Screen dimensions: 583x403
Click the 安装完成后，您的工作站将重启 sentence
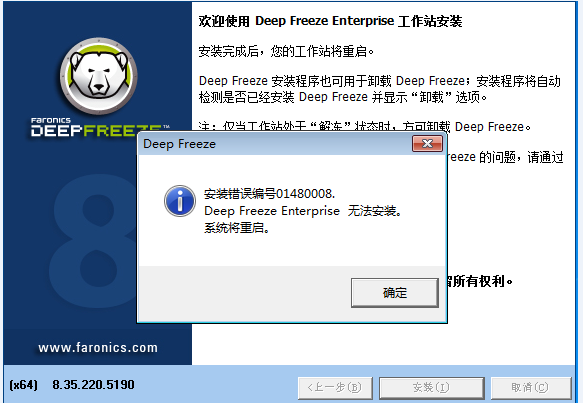click(x=286, y=51)
